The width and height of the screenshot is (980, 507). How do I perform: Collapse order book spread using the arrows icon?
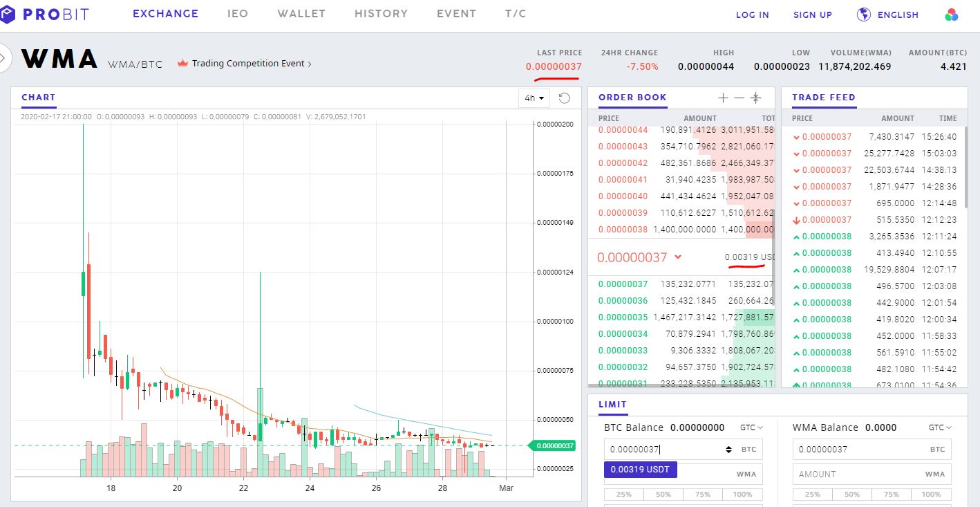point(756,98)
